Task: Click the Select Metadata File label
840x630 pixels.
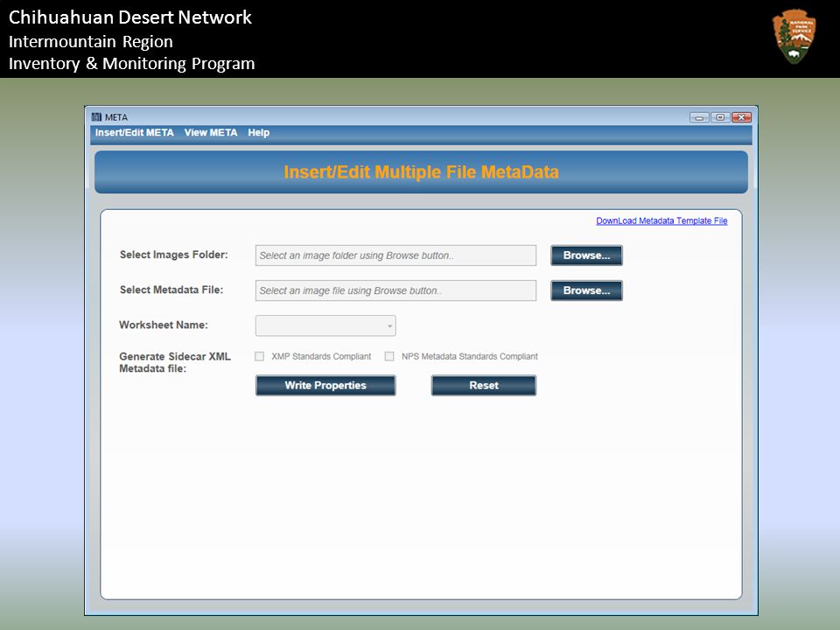Action: (171, 290)
